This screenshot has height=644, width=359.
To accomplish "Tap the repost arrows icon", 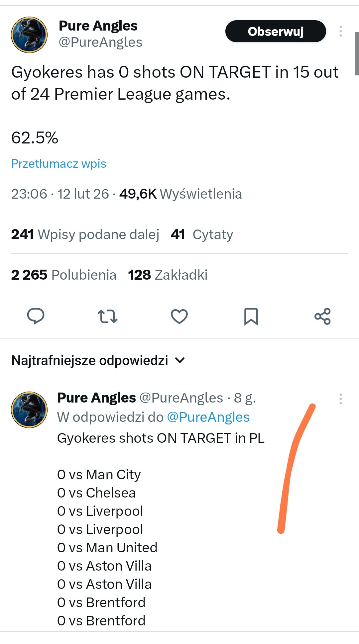I will click(107, 316).
